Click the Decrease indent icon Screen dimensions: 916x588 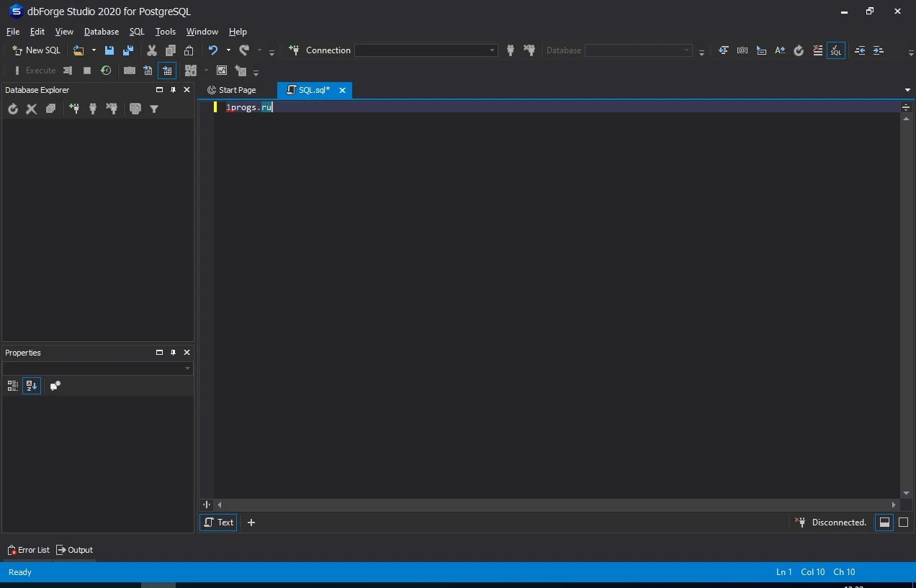point(860,50)
